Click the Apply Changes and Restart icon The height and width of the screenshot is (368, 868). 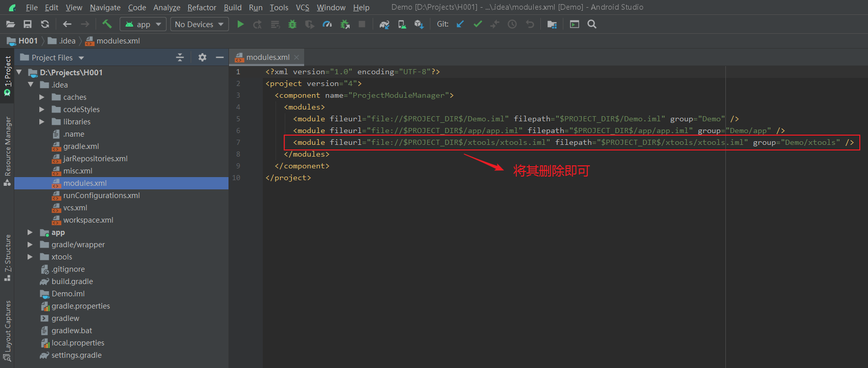[258, 24]
